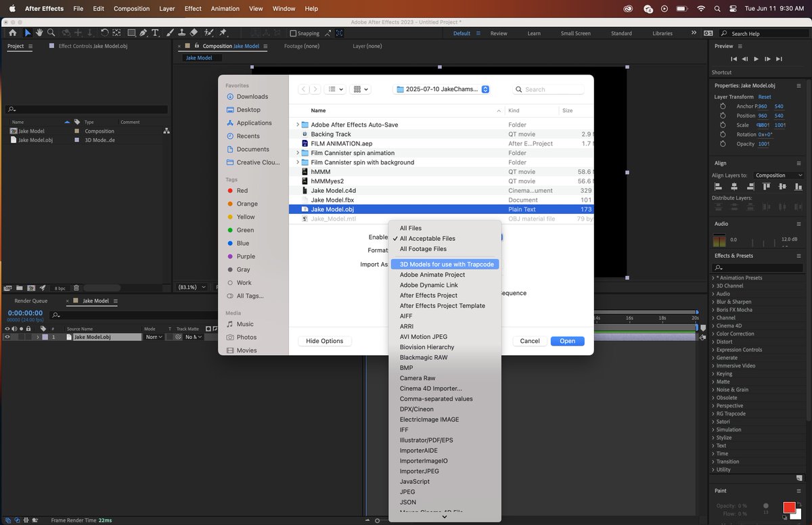This screenshot has width=812, height=525.
Task: Expand RG Trapcode effects category
Action: coord(713,413)
